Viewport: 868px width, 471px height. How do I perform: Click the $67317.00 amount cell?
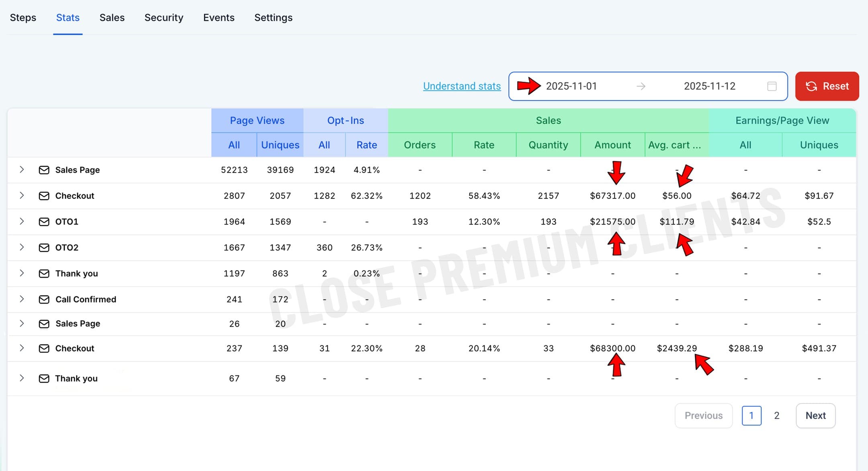[613, 196]
